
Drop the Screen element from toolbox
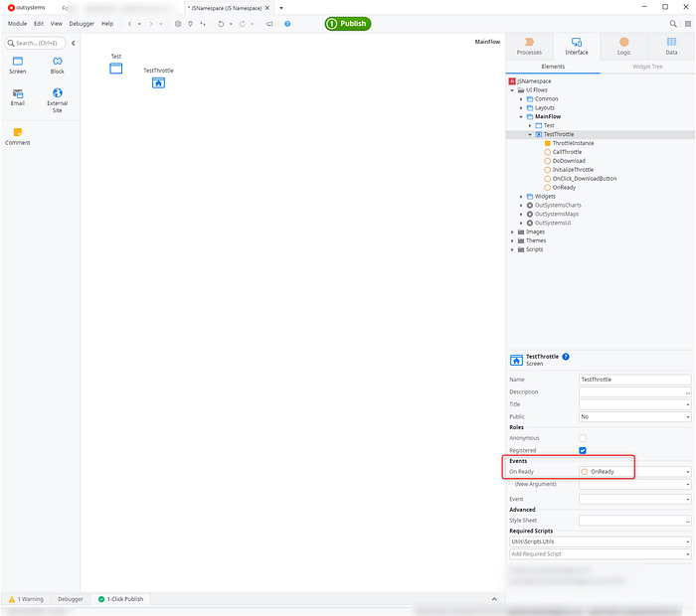pyautogui.click(x=18, y=63)
